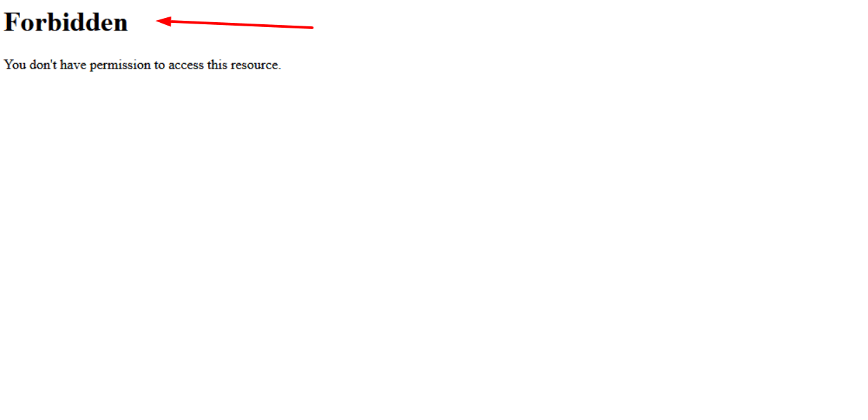Click the apostrophe in "don't"
This screenshot has width=868, height=420.
pos(51,61)
